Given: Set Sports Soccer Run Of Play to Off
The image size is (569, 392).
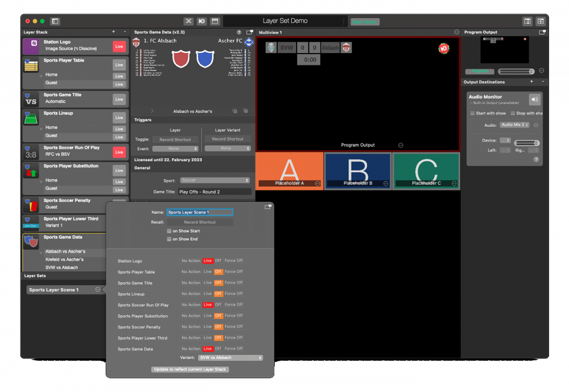Looking at the screenshot, I should (x=218, y=304).
